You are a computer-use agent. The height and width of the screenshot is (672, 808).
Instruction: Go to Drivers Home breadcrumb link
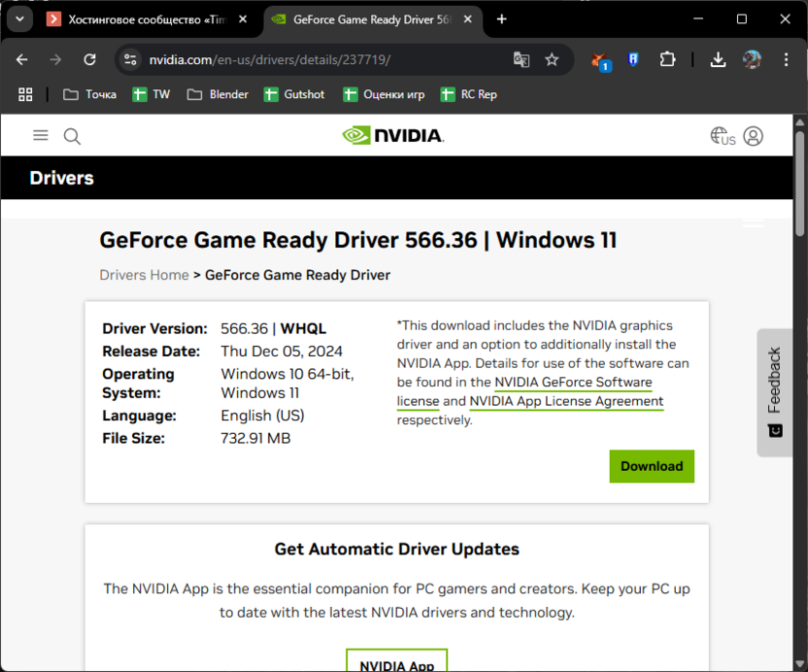(x=144, y=275)
